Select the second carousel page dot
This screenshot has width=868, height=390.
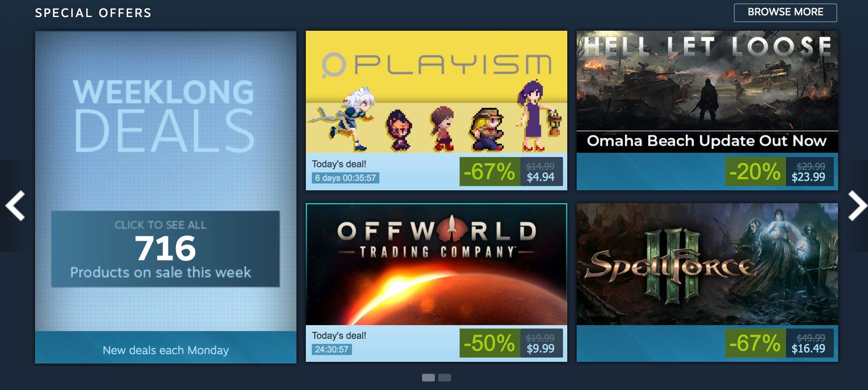(x=445, y=378)
